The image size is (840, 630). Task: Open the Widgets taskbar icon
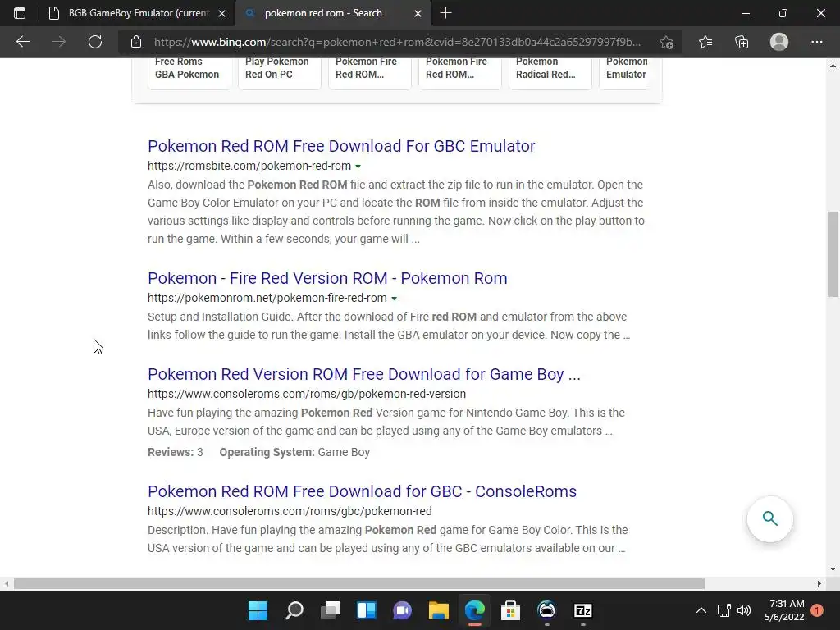367,610
